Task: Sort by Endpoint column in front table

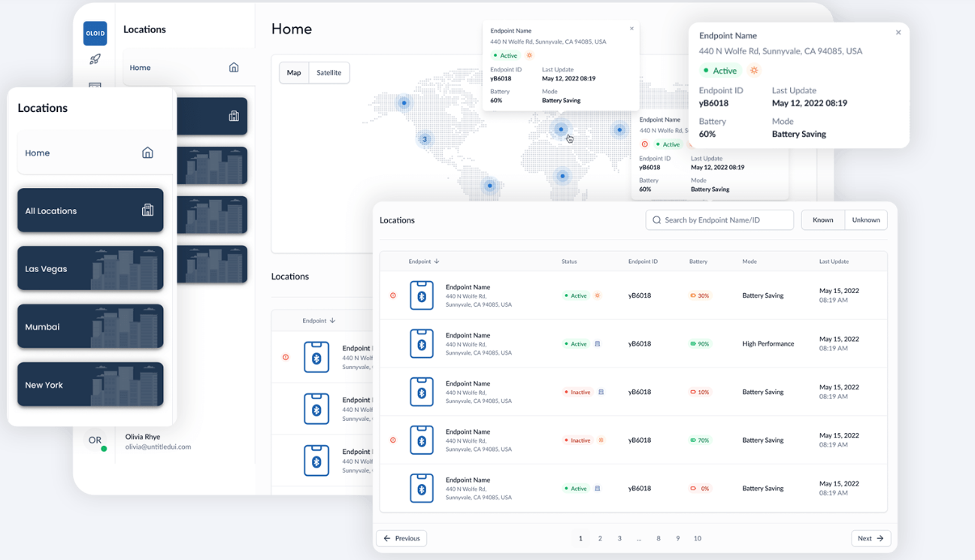Action: point(424,262)
